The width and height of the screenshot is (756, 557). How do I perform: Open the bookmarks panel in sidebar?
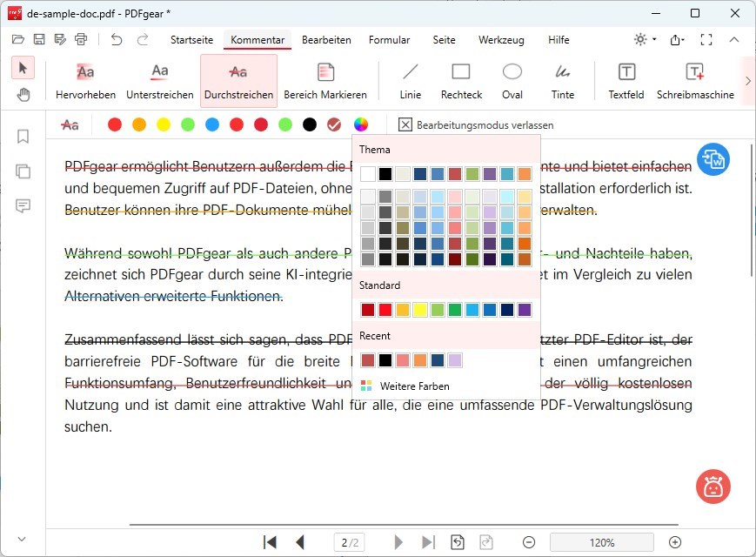(23, 137)
